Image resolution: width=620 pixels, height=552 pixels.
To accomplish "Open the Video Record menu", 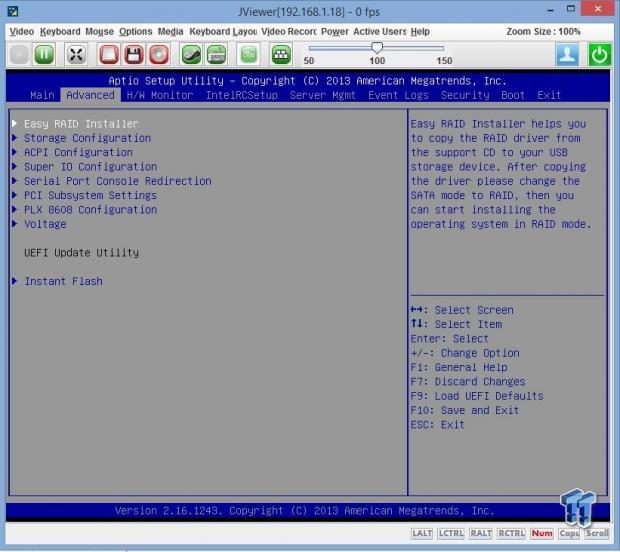I will tap(289, 31).
